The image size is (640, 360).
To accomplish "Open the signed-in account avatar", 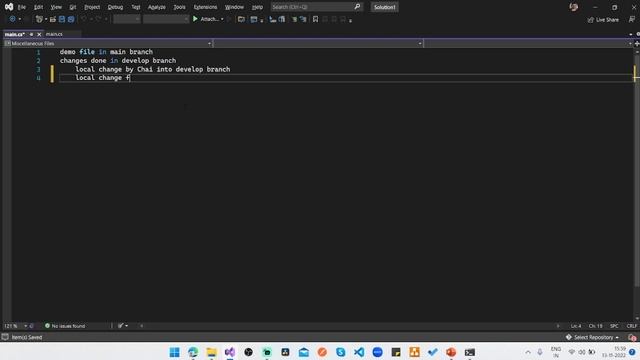I will click(573, 7).
